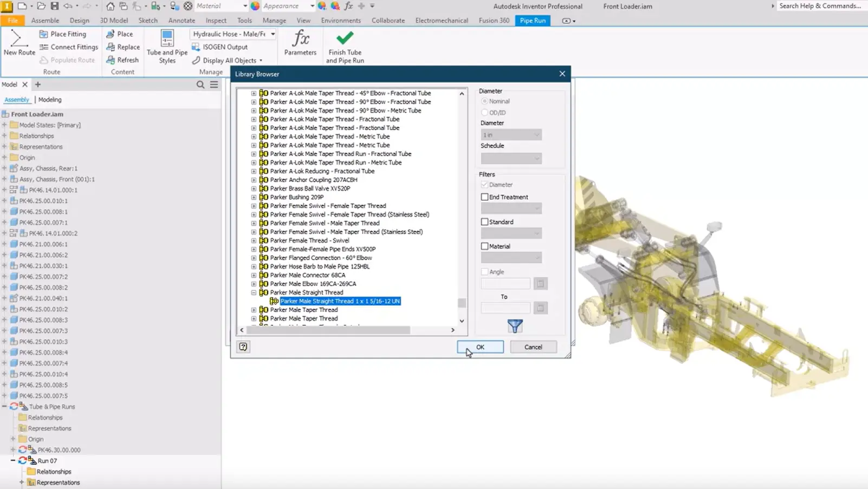868x489 pixels.
Task: Click the Save icon in quick access toolbar
Action: coord(55,6)
